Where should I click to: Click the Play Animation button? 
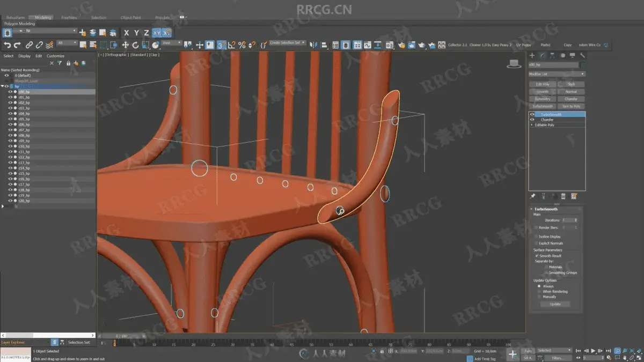coord(594,351)
